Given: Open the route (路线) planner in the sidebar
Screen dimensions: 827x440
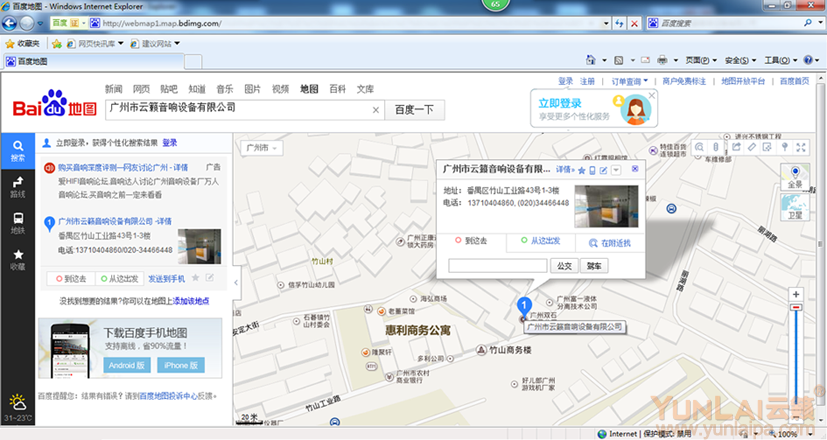Looking at the screenshot, I should click(17, 187).
